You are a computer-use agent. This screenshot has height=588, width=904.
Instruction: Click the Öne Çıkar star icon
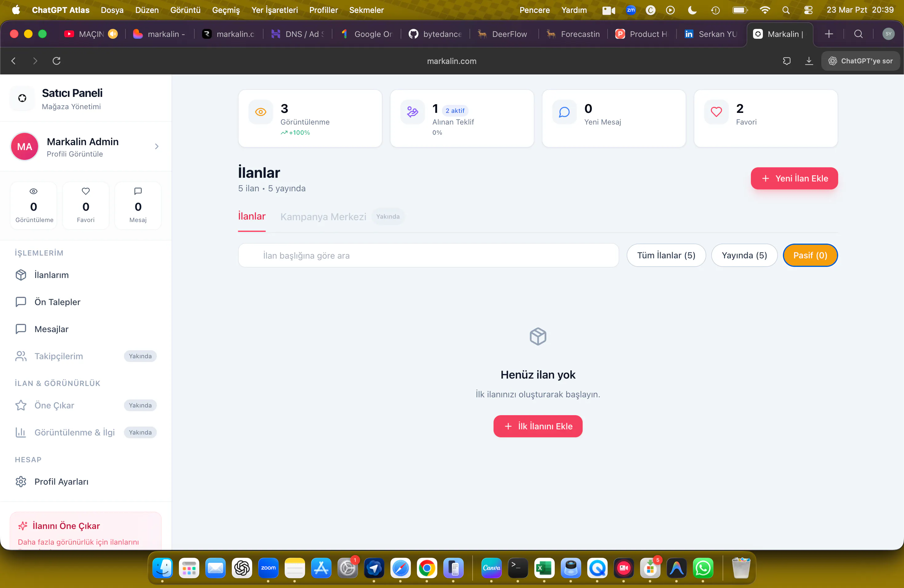[21, 405]
